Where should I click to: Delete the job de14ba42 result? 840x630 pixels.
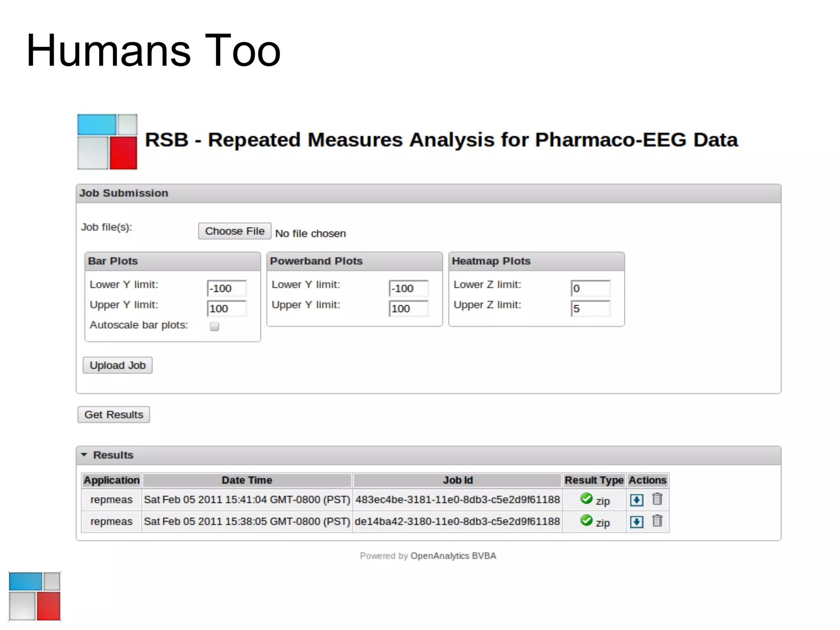click(657, 521)
